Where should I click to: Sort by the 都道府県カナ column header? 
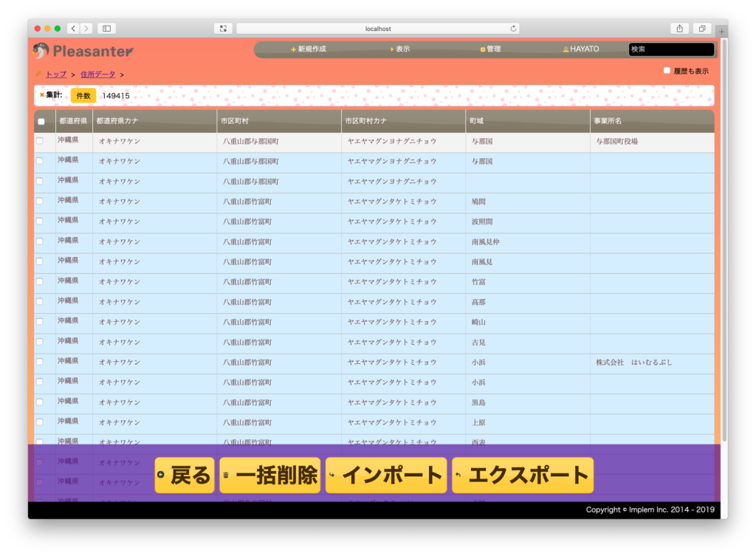[155, 121]
